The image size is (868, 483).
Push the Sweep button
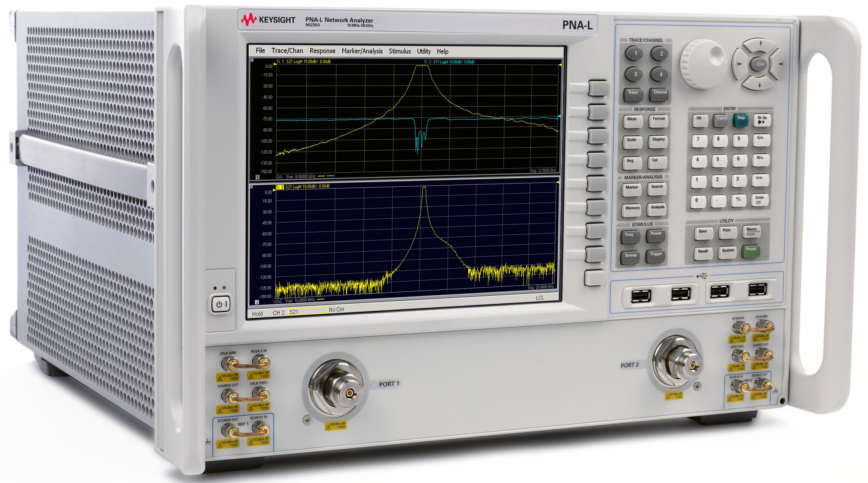click(630, 256)
